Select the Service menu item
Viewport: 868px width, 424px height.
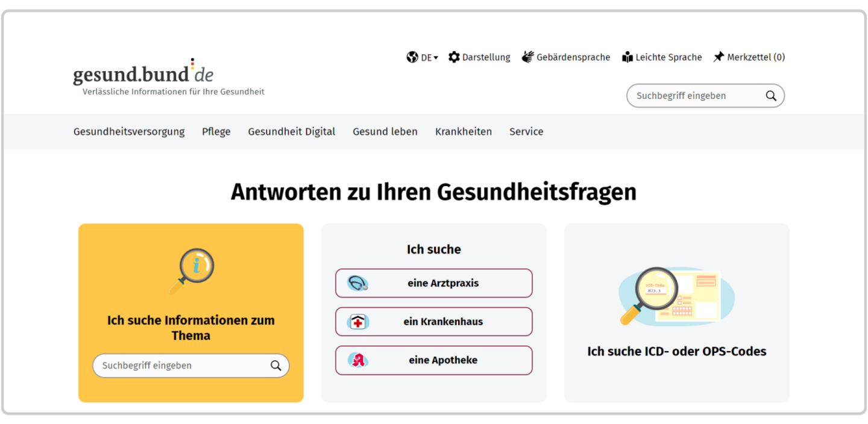pyautogui.click(x=526, y=131)
